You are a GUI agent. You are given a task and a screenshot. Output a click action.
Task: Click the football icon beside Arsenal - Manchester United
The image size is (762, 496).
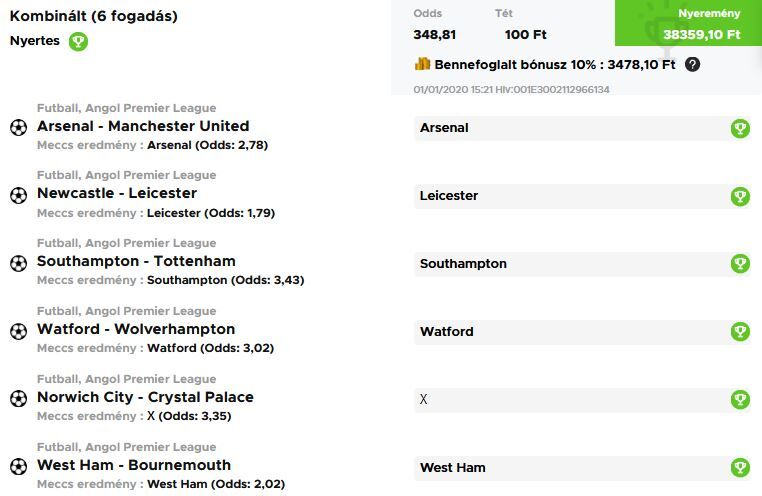click(18, 127)
